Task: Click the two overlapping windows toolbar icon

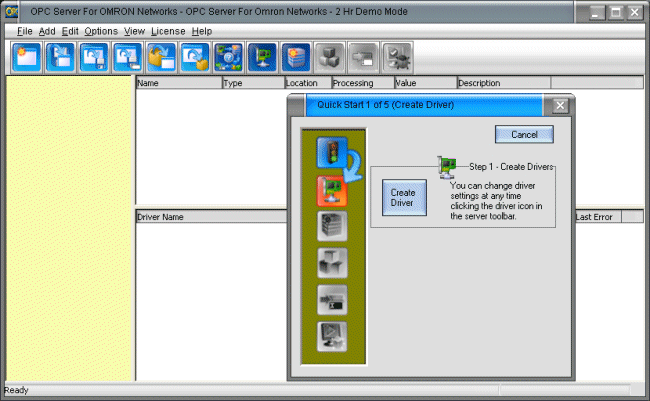Action: coord(61,57)
